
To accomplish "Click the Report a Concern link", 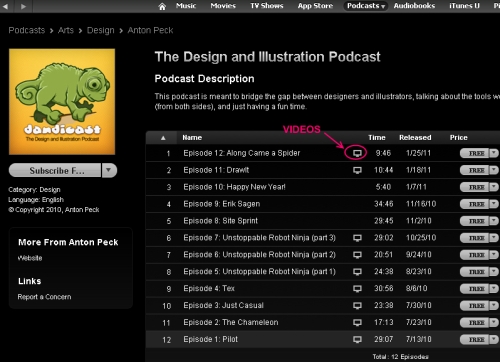I will click(44, 297).
